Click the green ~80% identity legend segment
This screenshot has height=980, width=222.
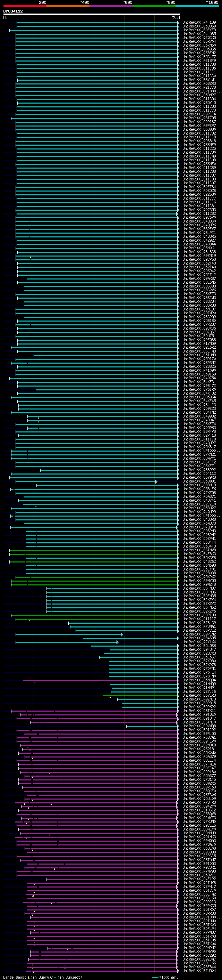point(154,6)
